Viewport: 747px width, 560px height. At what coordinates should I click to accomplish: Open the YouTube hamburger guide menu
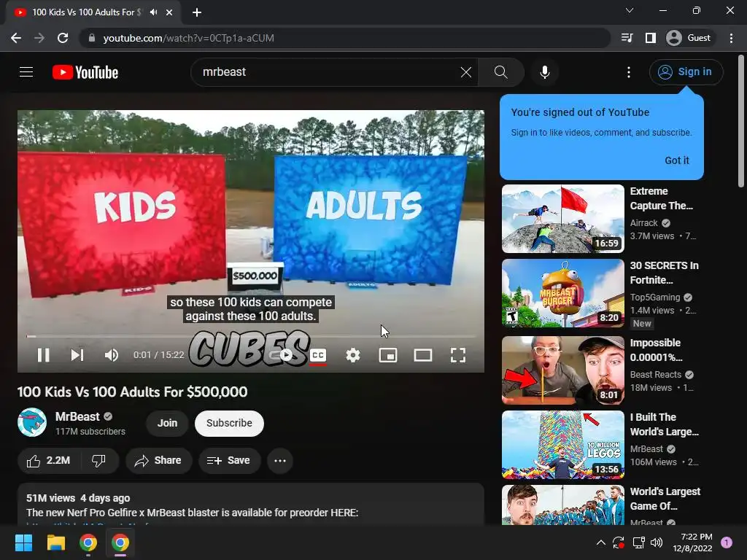(x=26, y=72)
